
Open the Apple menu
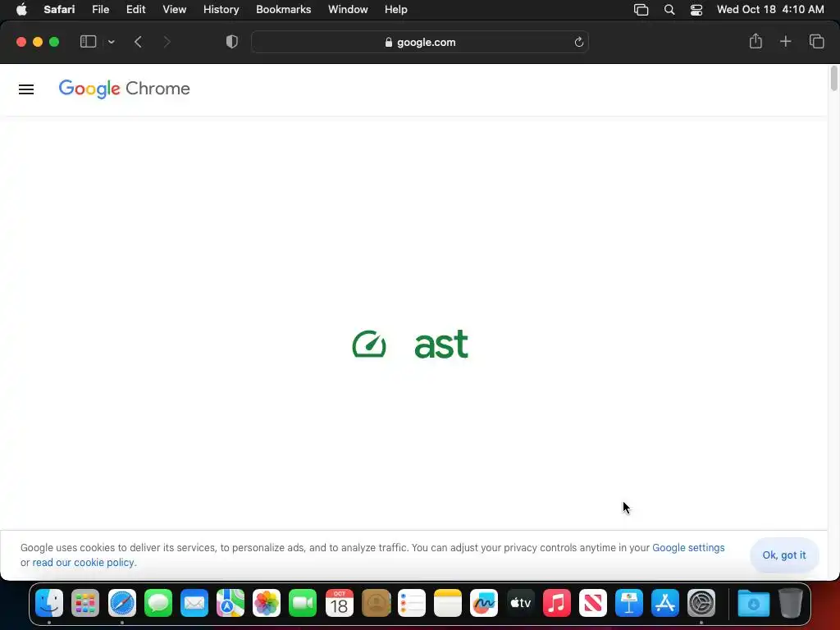21,10
